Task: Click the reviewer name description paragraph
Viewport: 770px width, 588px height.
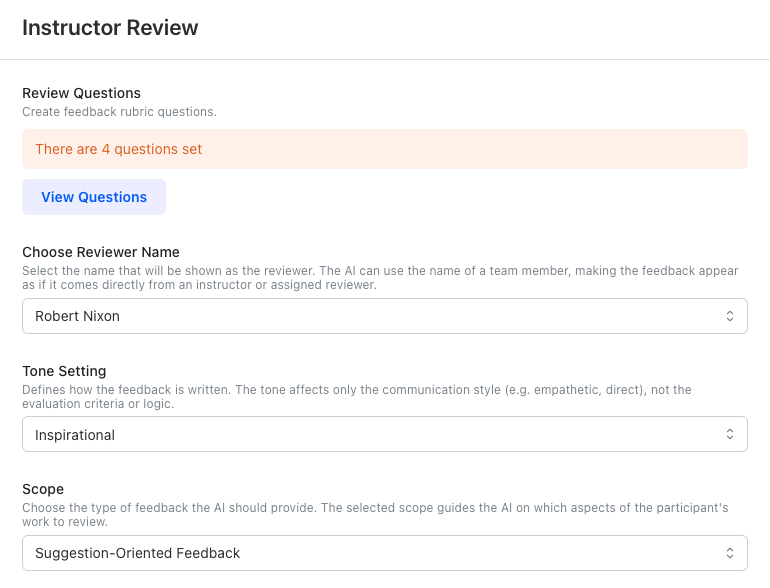Action: point(380,278)
